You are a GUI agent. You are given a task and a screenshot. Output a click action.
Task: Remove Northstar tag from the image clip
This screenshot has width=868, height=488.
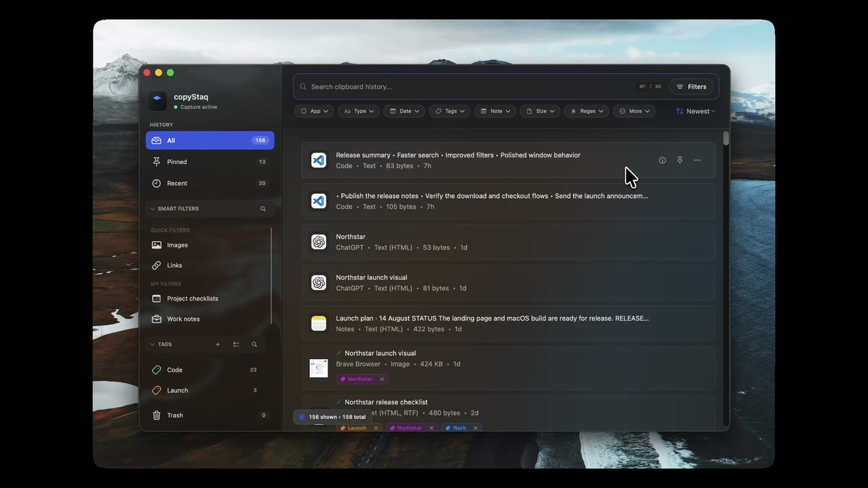tap(382, 379)
